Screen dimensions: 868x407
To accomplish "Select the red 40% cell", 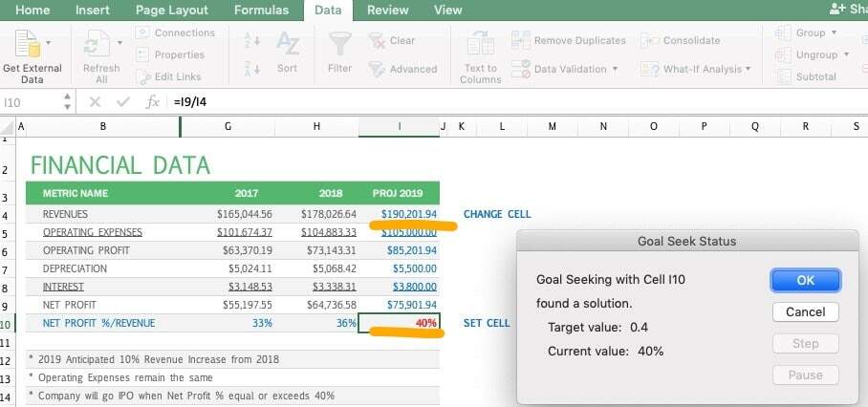I will click(400, 323).
